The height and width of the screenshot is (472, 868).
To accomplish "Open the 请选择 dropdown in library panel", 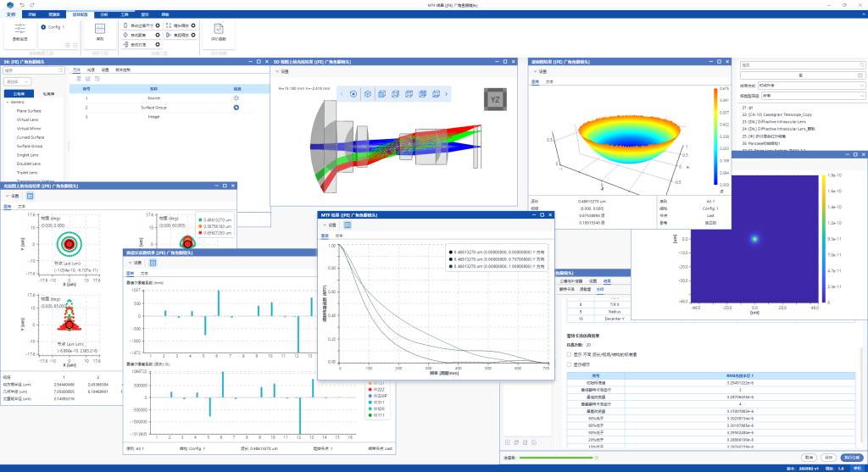I will coord(23,82).
